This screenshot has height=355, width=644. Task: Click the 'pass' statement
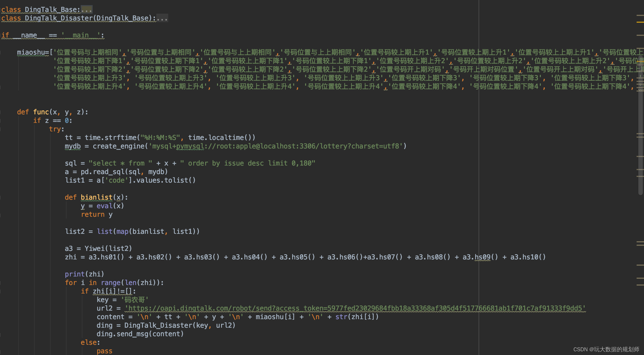(105, 351)
